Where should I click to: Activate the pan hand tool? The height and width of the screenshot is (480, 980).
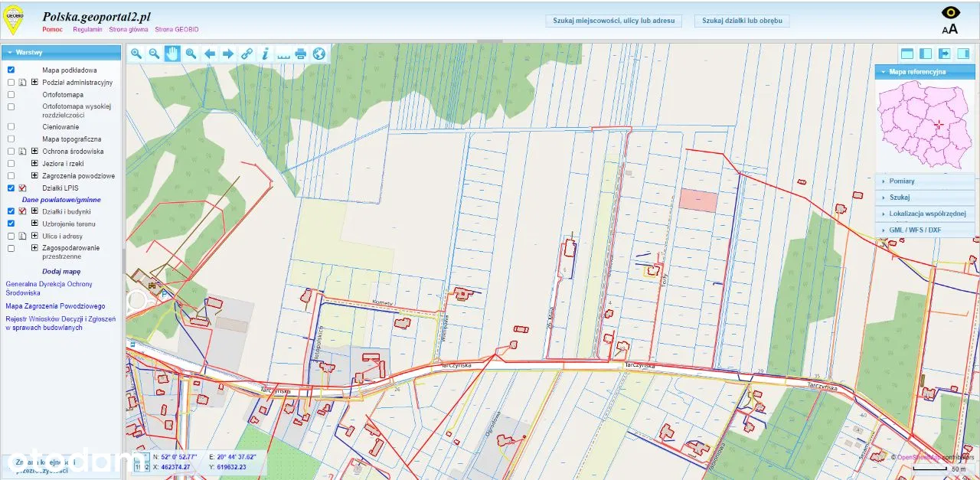(x=172, y=54)
